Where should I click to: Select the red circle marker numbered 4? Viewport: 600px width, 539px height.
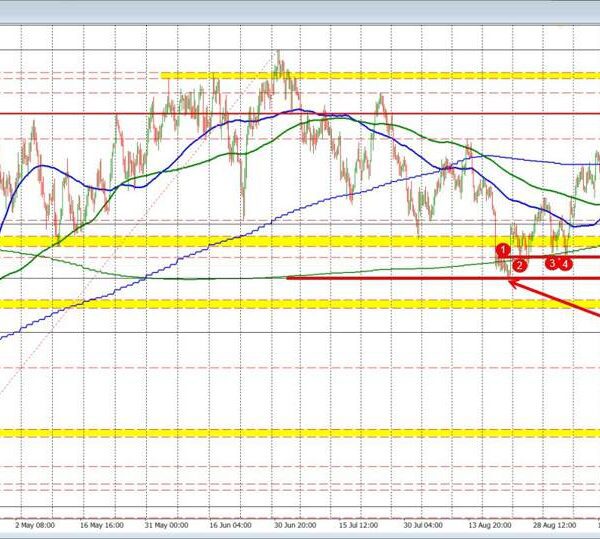coord(565,263)
